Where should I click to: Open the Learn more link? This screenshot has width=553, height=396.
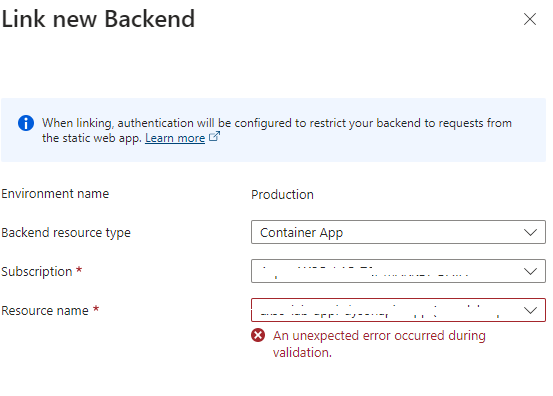click(x=175, y=138)
